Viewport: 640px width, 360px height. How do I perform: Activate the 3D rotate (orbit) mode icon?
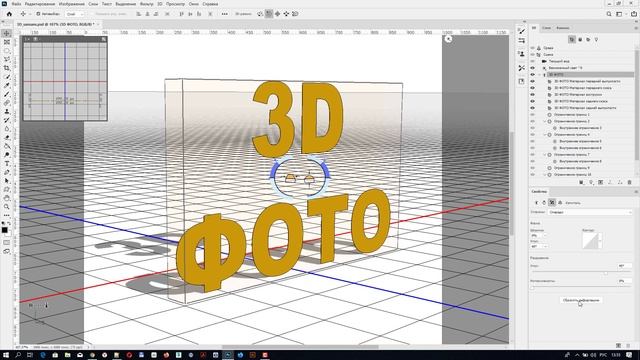260,14
